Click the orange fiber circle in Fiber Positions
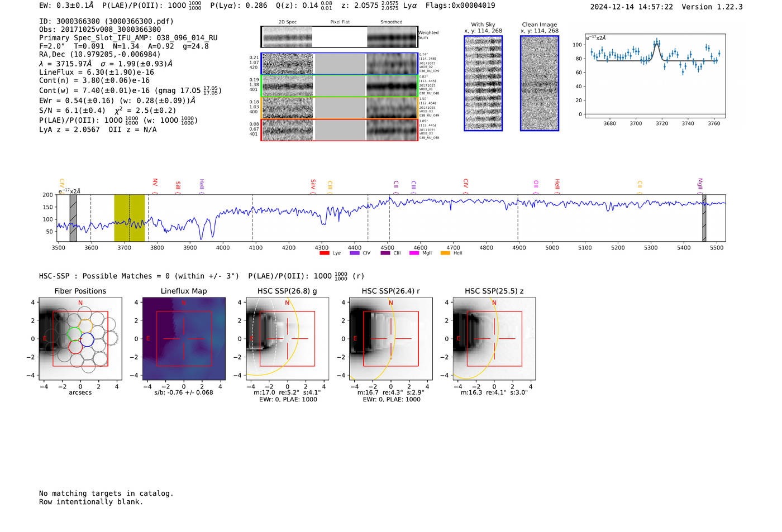Image resolution: width=782 pixels, height=532 pixels. tap(85, 326)
